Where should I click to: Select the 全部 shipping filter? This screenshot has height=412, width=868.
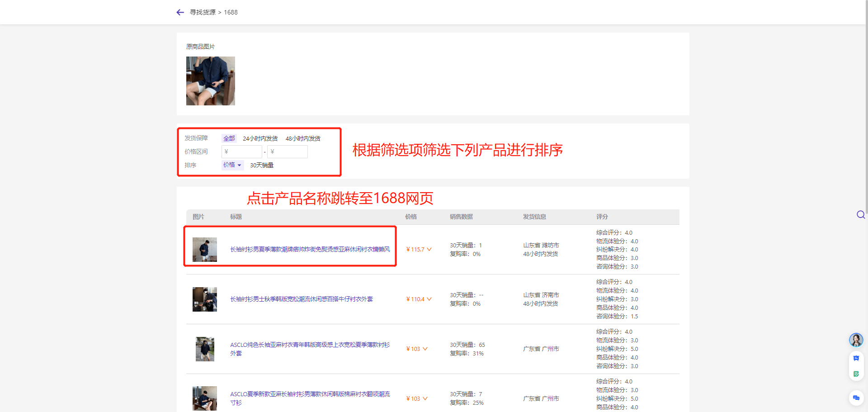(229, 138)
